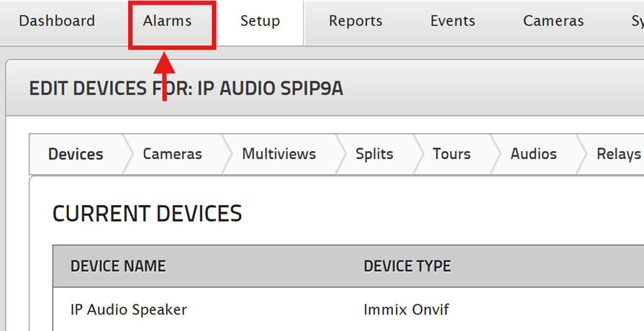Image resolution: width=644 pixels, height=331 pixels.
Task: Click the Edit Devices For IP Audio SPIP9A heading
Action: click(186, 89)
